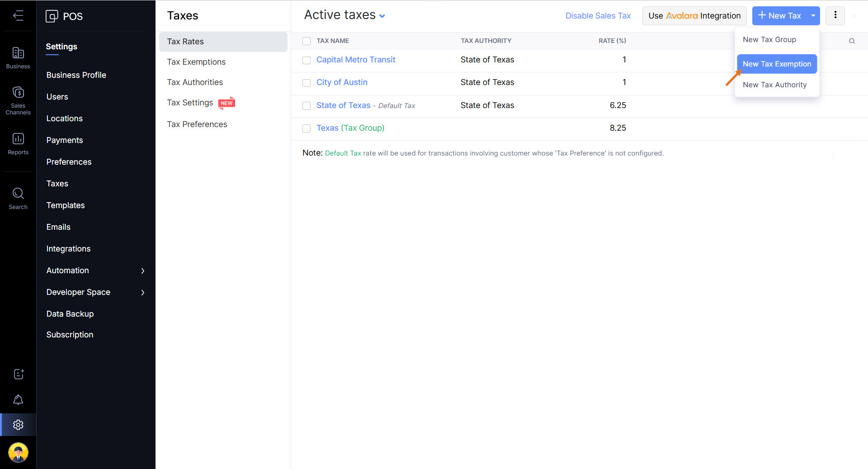Toggle the select-all checkbox in the table header
The height and width of the screenshot is (469, 868).
click(307, 41)
